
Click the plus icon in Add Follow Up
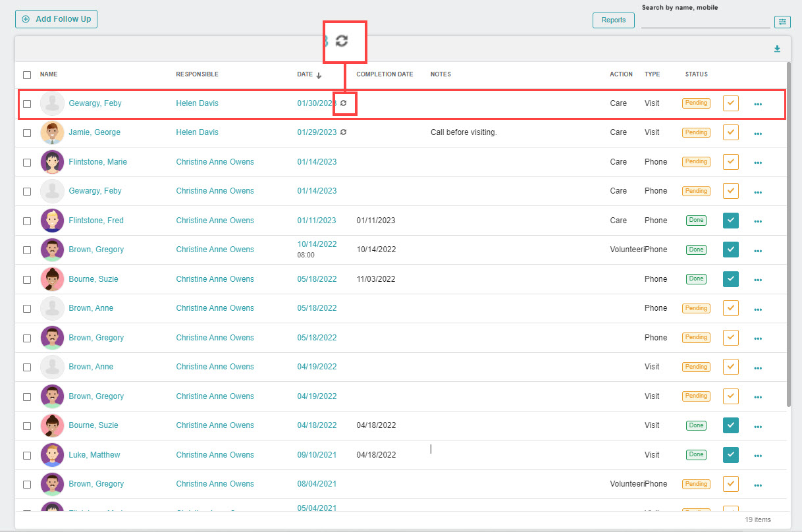pos(26,19)
